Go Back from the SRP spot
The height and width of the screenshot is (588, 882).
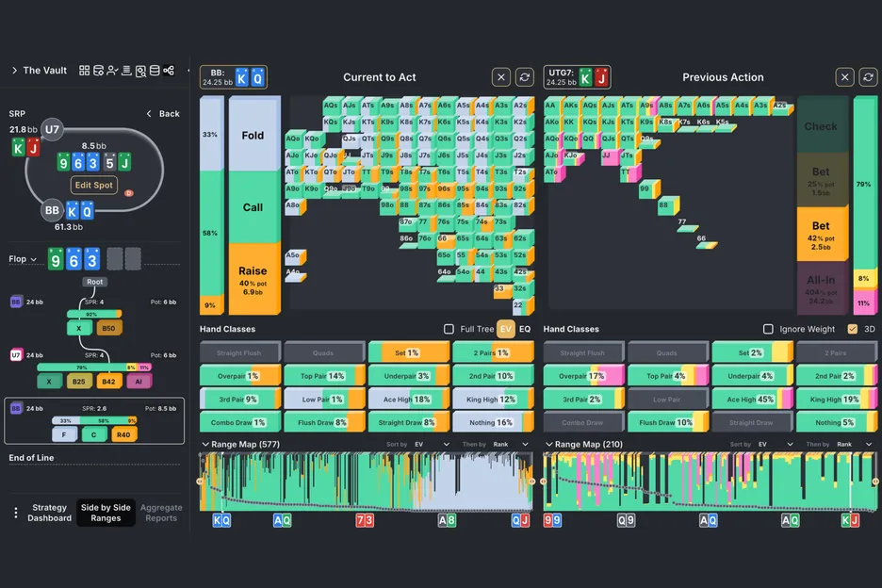[162, 114]
